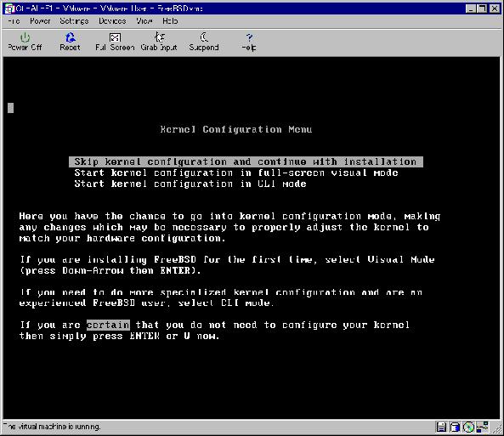Click the highlighted word 'certain'
Screen dimensions: 504x436
click(x=108, y=325)
